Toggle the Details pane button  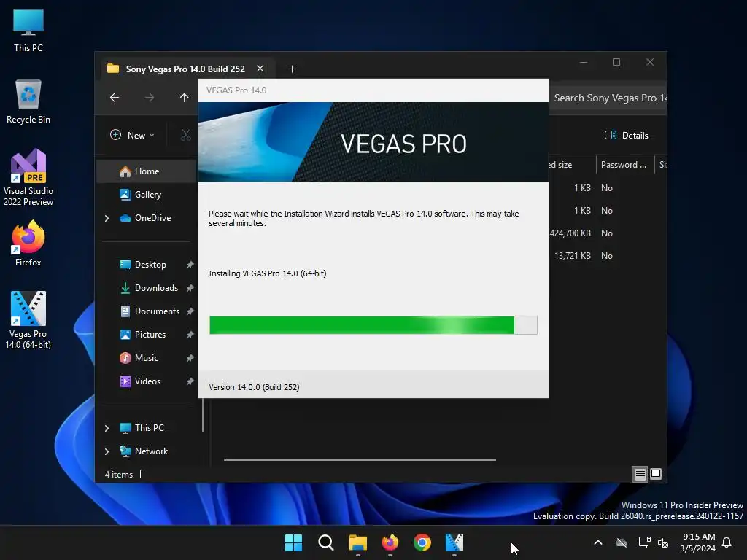pos(627,135)
